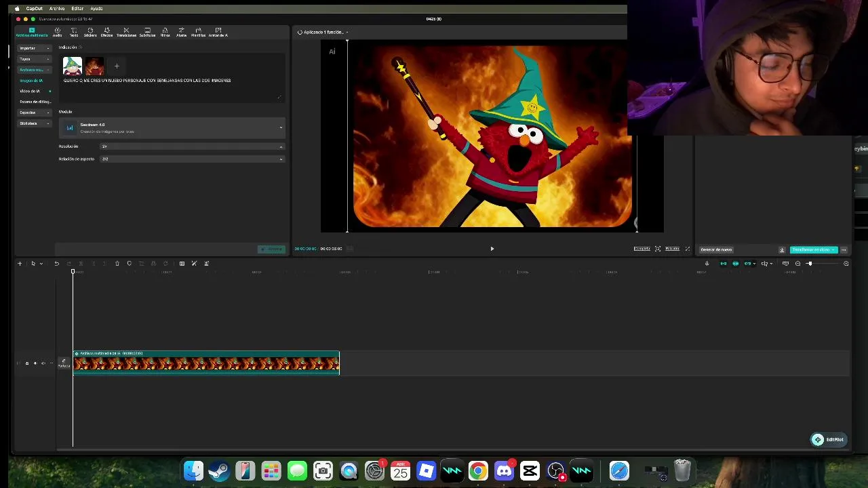Image resolution: width=868 pixels, height=488 pixels.
Task: Click the timeline tool right of magic wand
Action: click(x=206, y=264)
